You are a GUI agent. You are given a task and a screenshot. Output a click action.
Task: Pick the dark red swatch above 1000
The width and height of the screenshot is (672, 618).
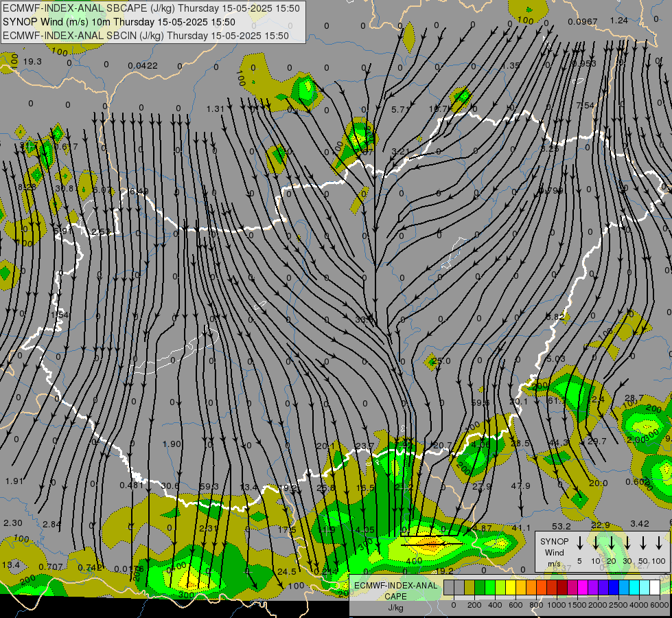point(562,588)
